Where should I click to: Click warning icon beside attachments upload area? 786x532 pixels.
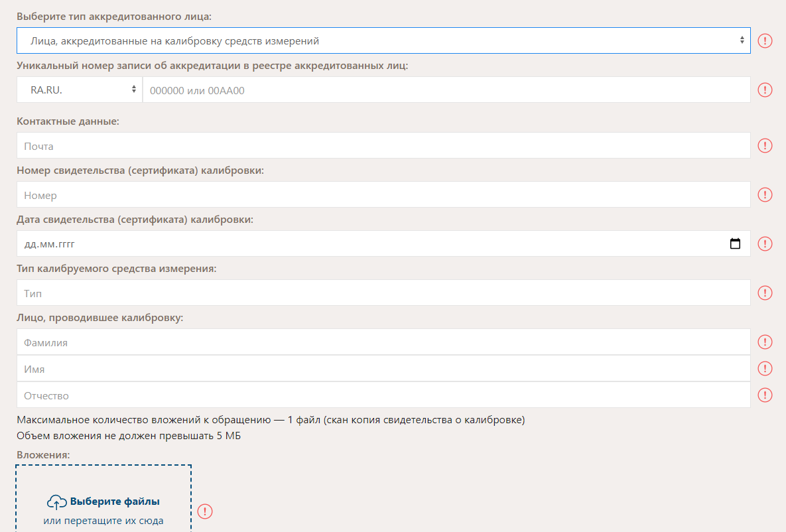[205, 511]
